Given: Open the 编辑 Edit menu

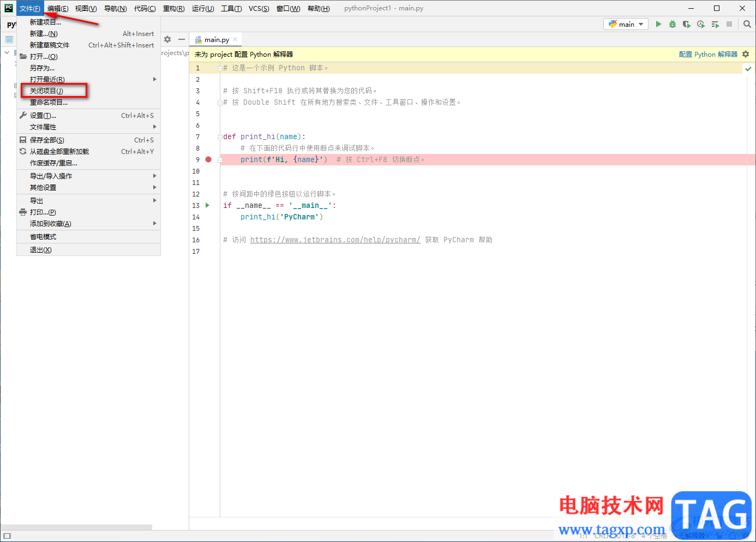Looking at the screenshot, I should coord(57,8).
